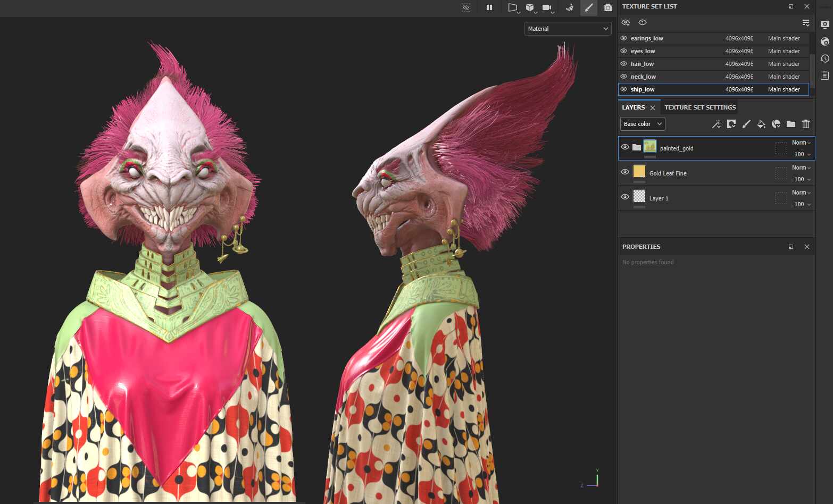Click Main shader for eyes_low row
The image size is (833, 504).
(784, 51)
